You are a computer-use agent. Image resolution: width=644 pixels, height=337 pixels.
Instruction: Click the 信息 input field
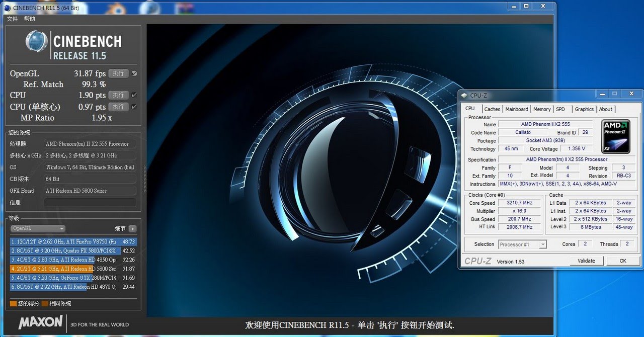pyautogui.click(x=90, y=202)
